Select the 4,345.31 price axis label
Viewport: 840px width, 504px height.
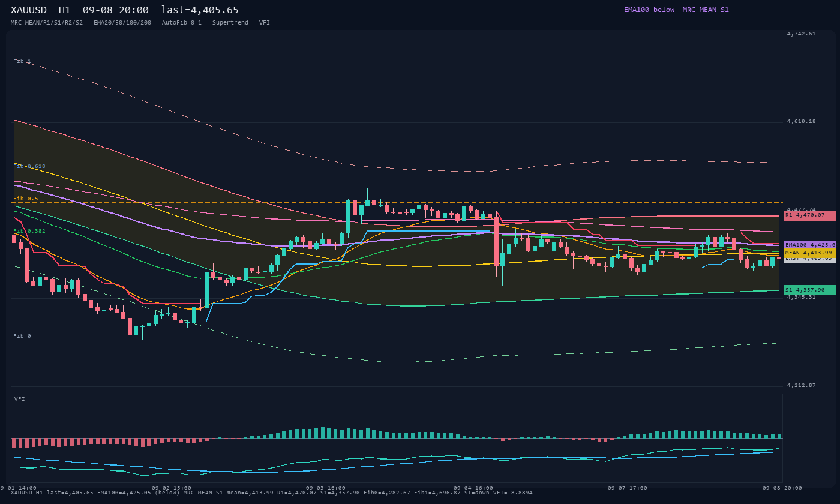tap(801, 297)
